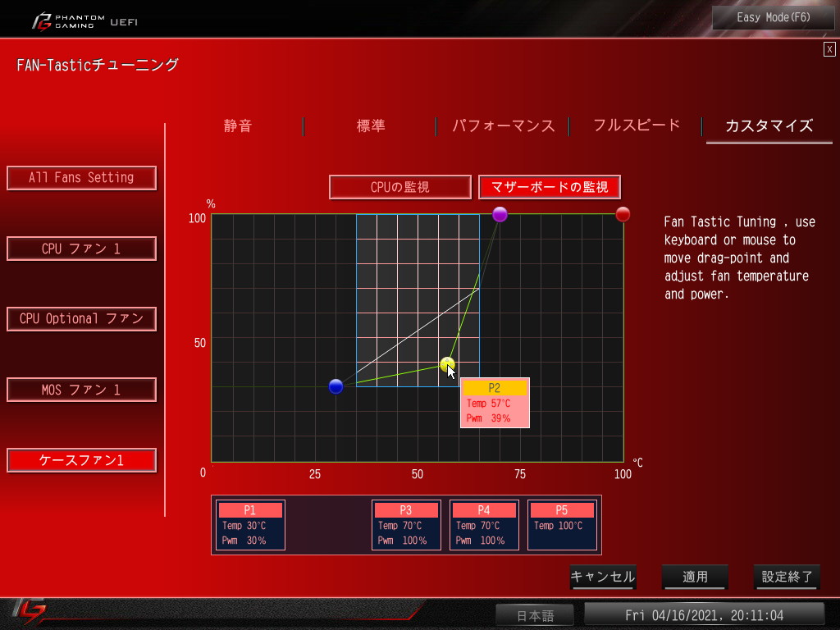Select MOS ファン 1
Screen dimensions: 840x630
[x=81, y=390]
